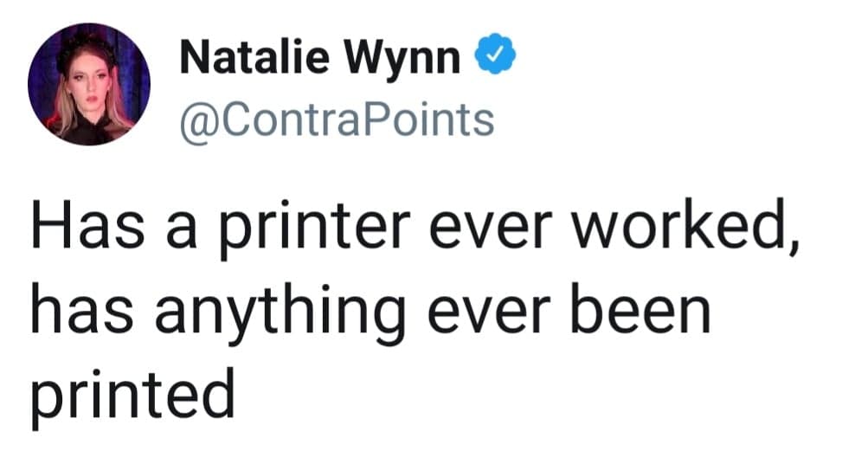Image resolution: width=868 pixels, height=457 pixels.
Task: Open the Natalie Wynn display name link
Action: point(319,60)
